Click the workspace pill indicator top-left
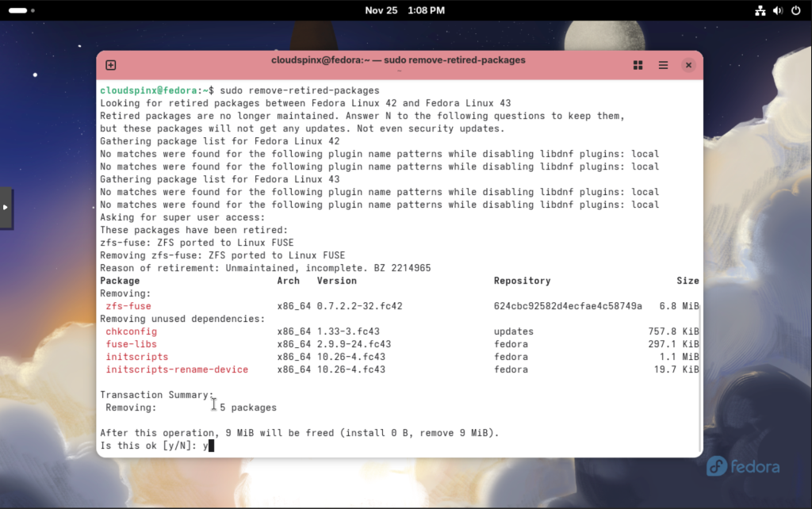The height and width of the screenshot is (509, 812). coord(19,10)
